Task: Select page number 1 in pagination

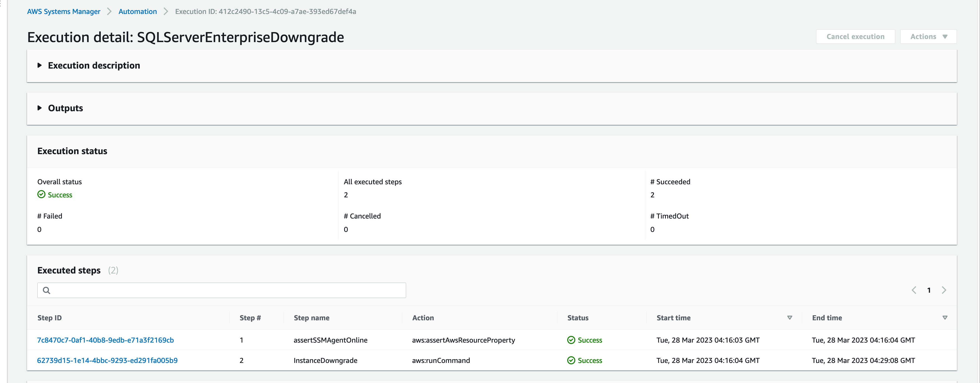Action: click(929, 290)
